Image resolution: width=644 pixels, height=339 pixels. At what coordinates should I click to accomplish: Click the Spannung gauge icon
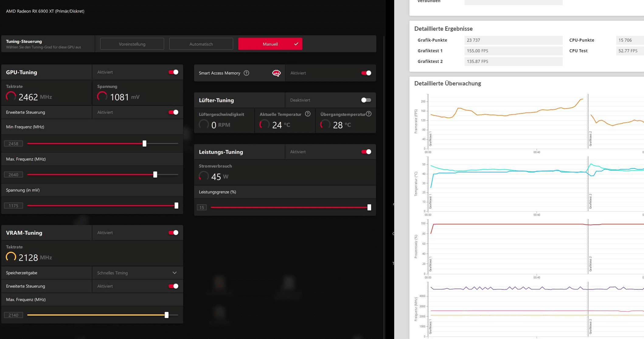pos(102,97)
